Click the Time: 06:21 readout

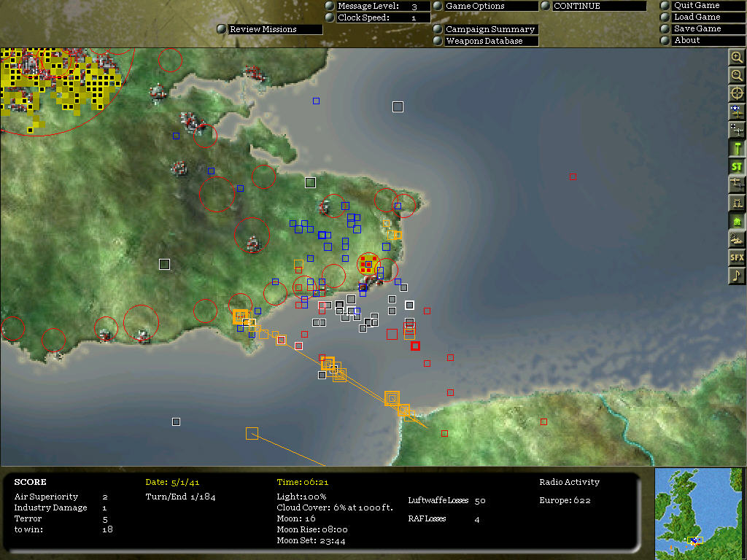click(303, 483)
